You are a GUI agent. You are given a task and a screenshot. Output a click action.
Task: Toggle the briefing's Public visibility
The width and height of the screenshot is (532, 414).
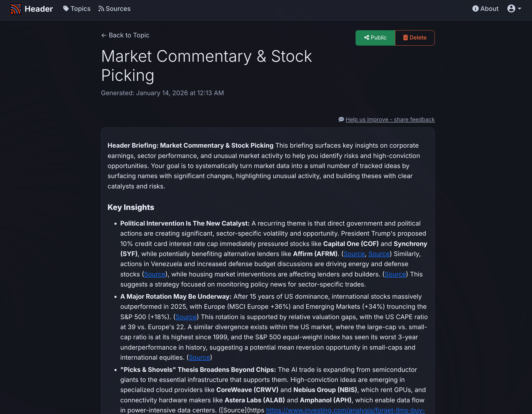point(375,38)
